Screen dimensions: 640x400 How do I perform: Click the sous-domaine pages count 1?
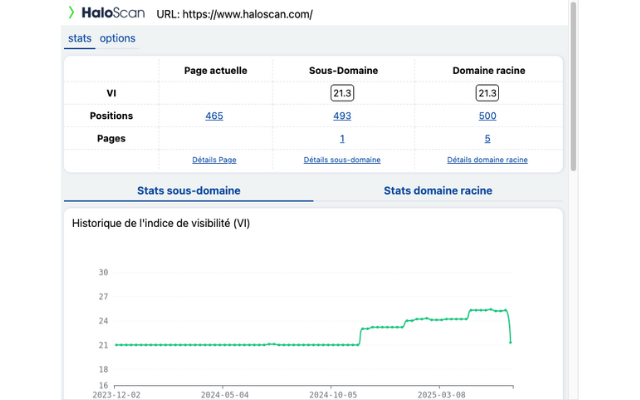[342, 139]
